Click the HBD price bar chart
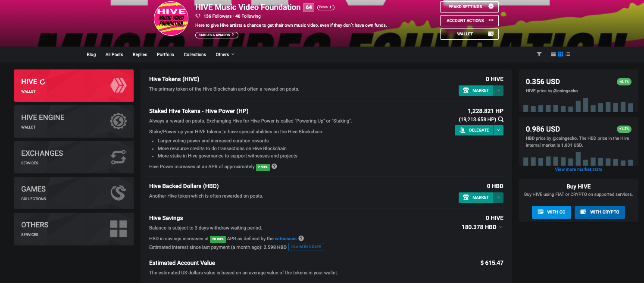The height and width of the screenshot is (283, 644). pyautogui.click(x=578, y=159)
